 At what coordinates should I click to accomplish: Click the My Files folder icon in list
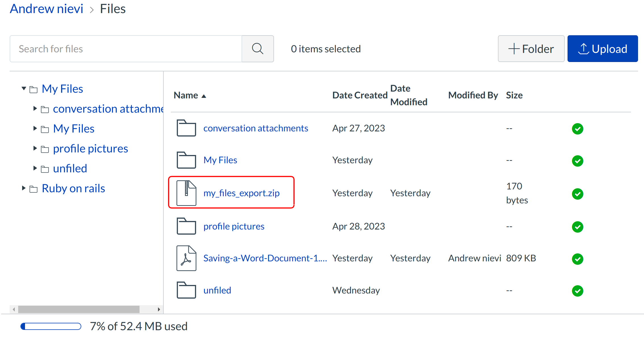click(186, 160)
